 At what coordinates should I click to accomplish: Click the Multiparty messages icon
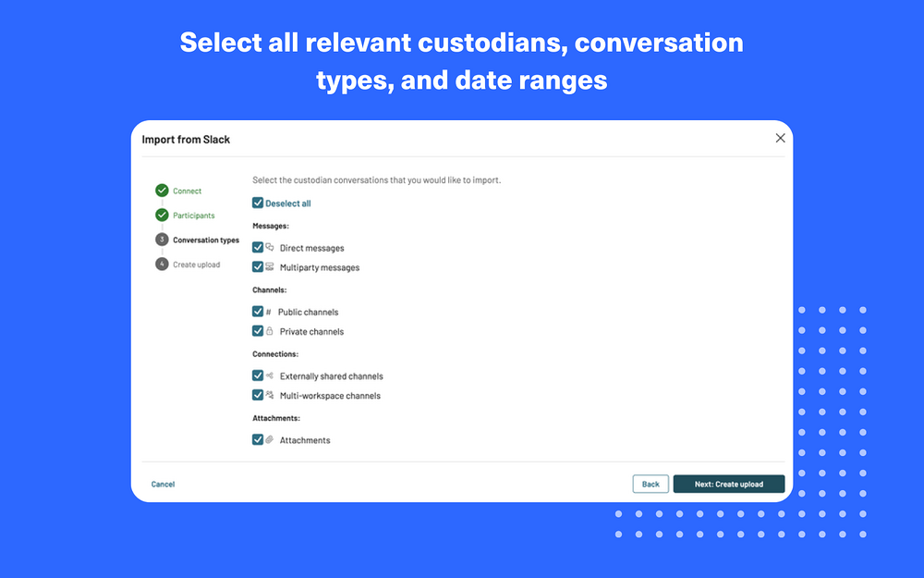(269, 267)
